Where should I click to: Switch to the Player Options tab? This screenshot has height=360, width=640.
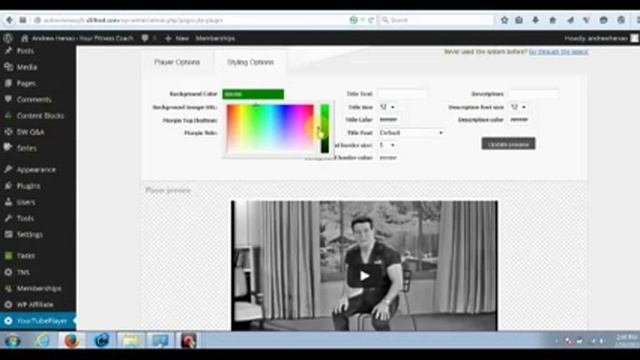pyautogui.click(x=177, y=62)
